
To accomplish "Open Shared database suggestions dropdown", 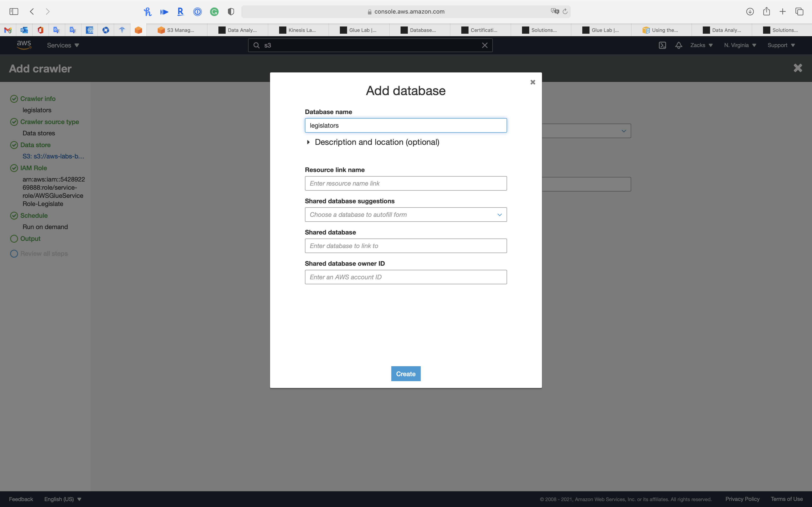I will click(x=405, y=215).
